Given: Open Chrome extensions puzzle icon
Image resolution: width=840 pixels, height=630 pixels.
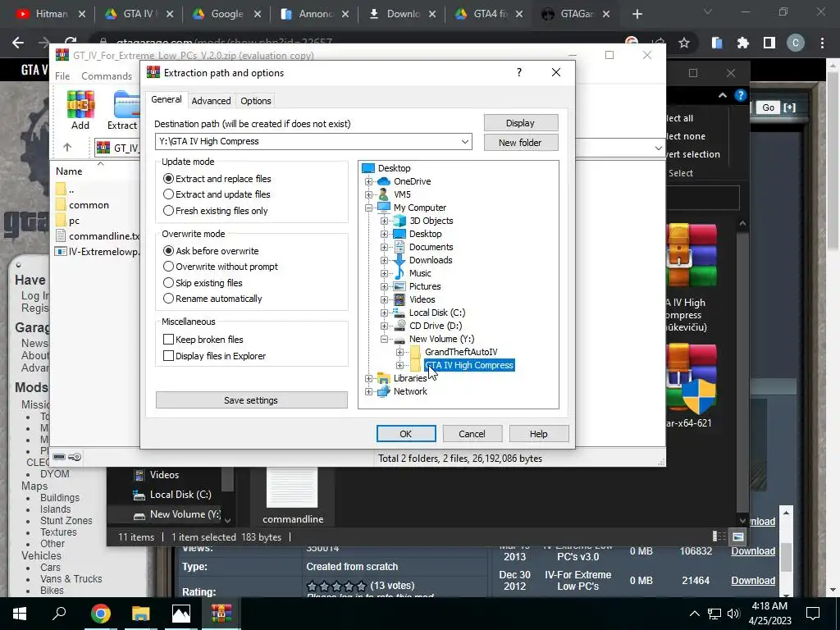Looking at the screenshot, I should (x=743, y=43).
